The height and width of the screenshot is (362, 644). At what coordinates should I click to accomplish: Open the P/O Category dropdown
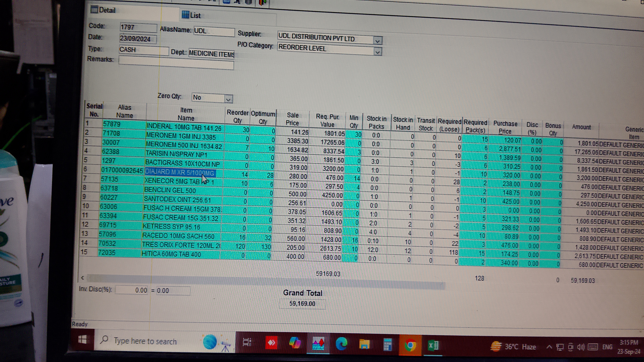[377, 52]
